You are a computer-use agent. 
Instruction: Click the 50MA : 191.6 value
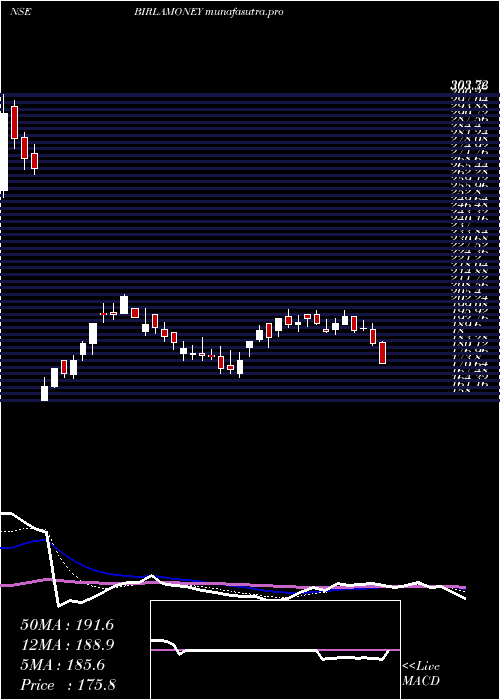(67, 625)
